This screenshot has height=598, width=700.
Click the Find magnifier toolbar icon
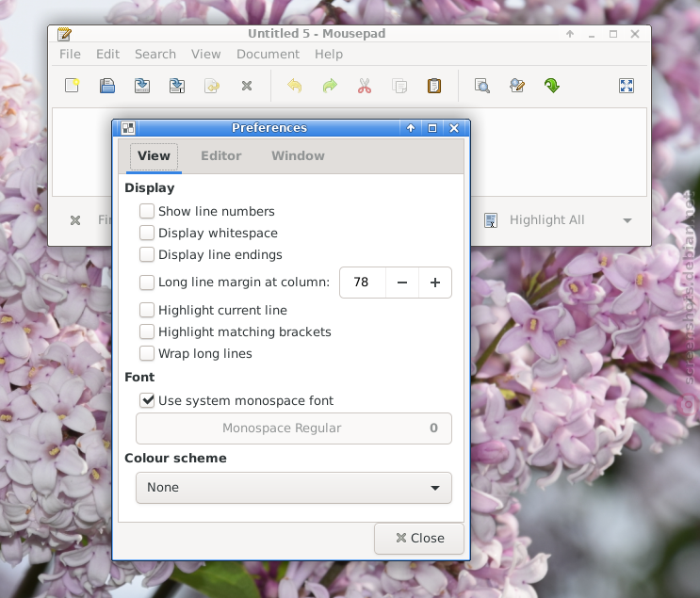pos(482,86)
